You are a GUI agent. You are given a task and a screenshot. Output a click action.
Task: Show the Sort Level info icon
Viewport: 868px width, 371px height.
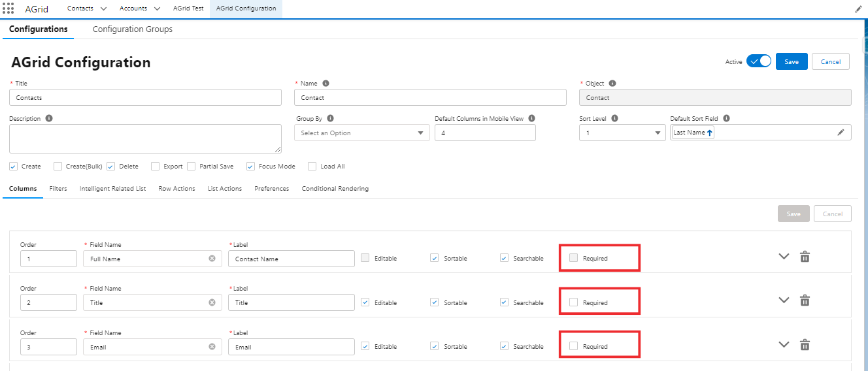(x=614, y=119)
